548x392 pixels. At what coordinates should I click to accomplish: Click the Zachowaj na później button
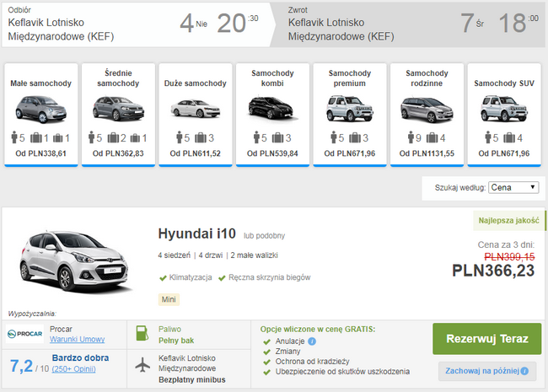487,371
